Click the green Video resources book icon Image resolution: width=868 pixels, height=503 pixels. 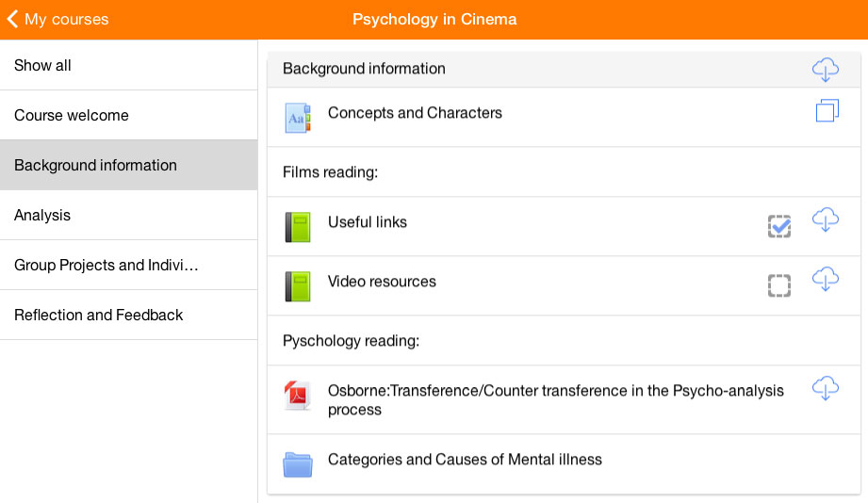(298, 286)
